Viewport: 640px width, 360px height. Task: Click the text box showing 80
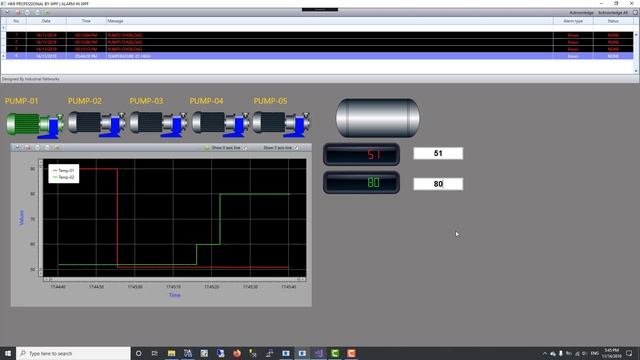coord(438,184)
